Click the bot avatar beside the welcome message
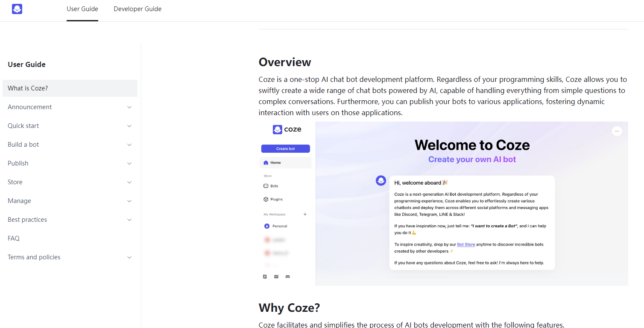This screenshot has height=328, width=644. (381, 180)
